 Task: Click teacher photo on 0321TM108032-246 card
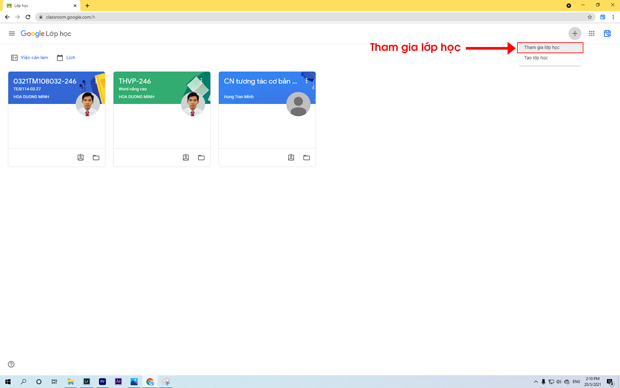pyautogui.click(x=88, y=104)
